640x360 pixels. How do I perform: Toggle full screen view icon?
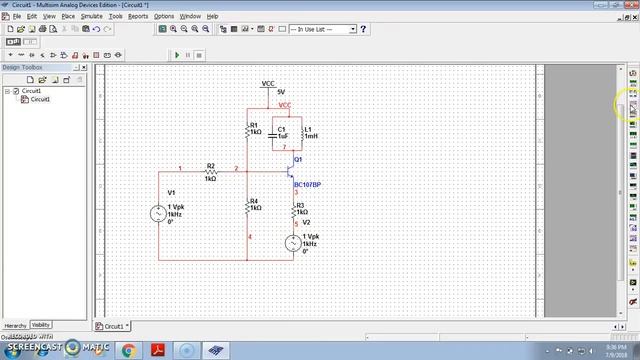(x=162, y=29)
